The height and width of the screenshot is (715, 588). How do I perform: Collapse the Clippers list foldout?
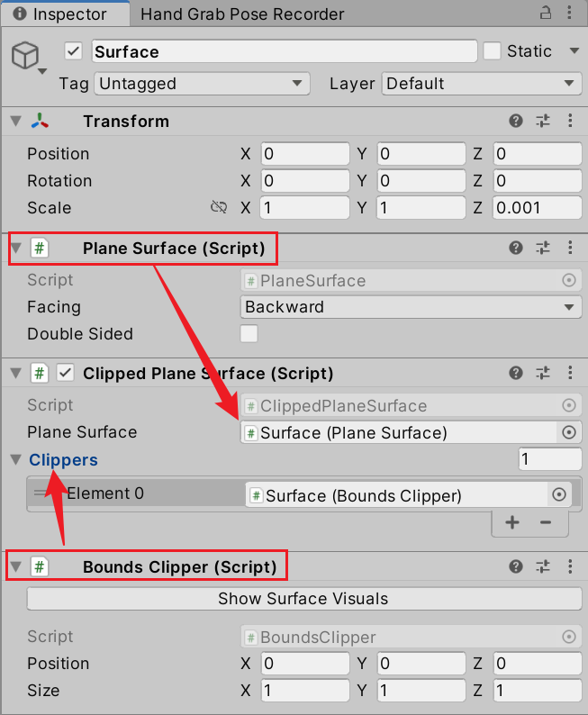[16, 459]
